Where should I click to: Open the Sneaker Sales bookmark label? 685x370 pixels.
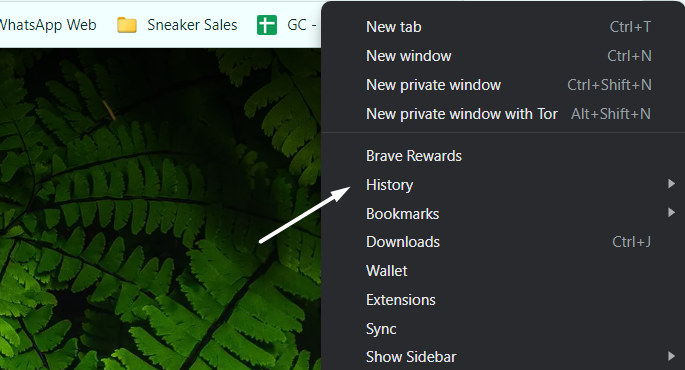click(x=192, y=25)
